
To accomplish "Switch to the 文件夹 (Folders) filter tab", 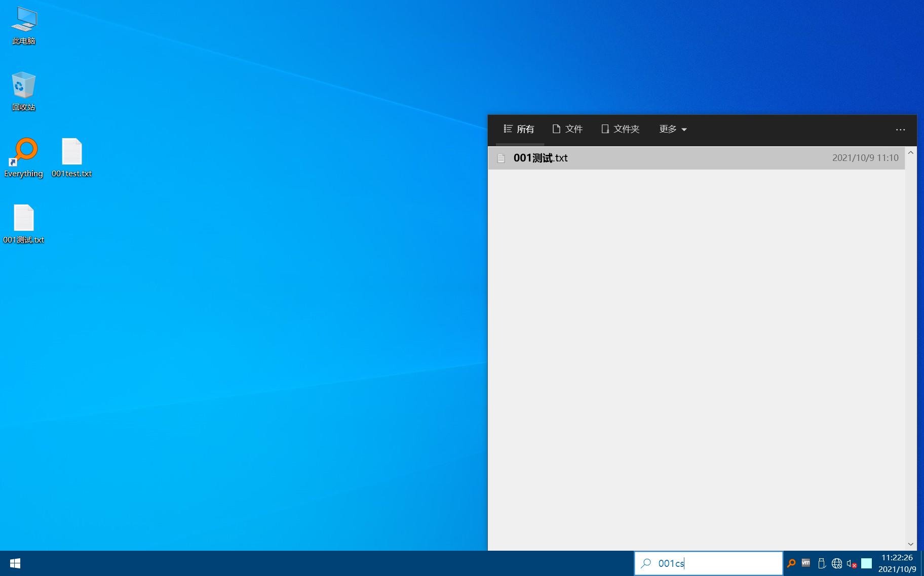I will 620,129.
